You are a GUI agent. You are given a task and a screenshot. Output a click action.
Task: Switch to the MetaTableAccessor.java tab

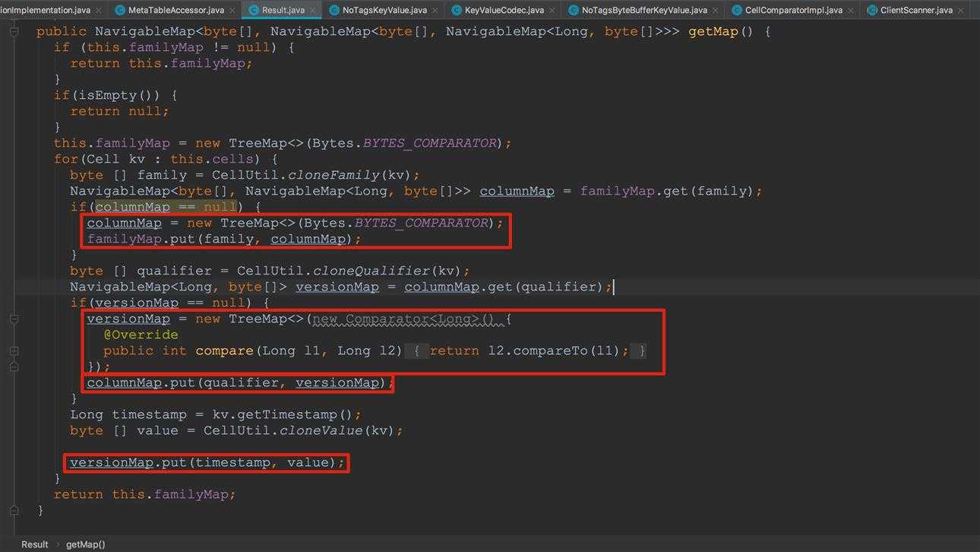pos(175,10)
